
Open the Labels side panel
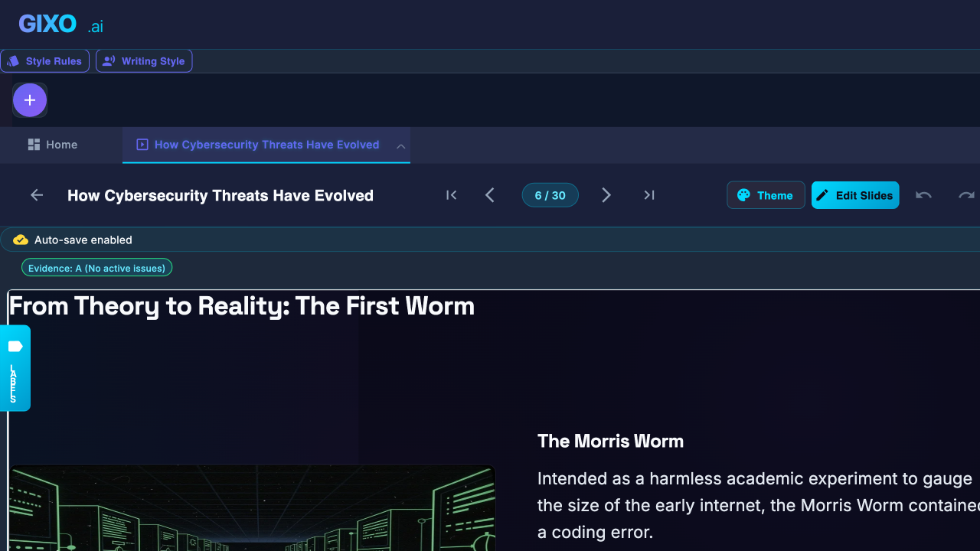click(15, 368)
